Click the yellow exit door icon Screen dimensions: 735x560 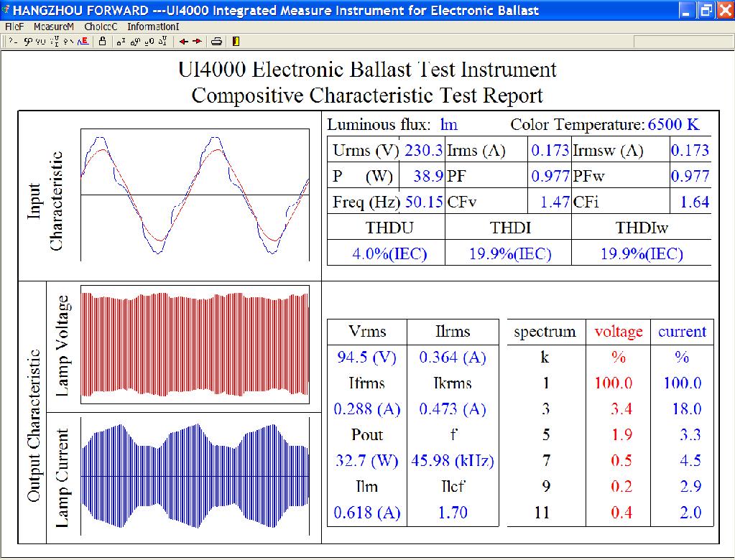click(236, 42)
